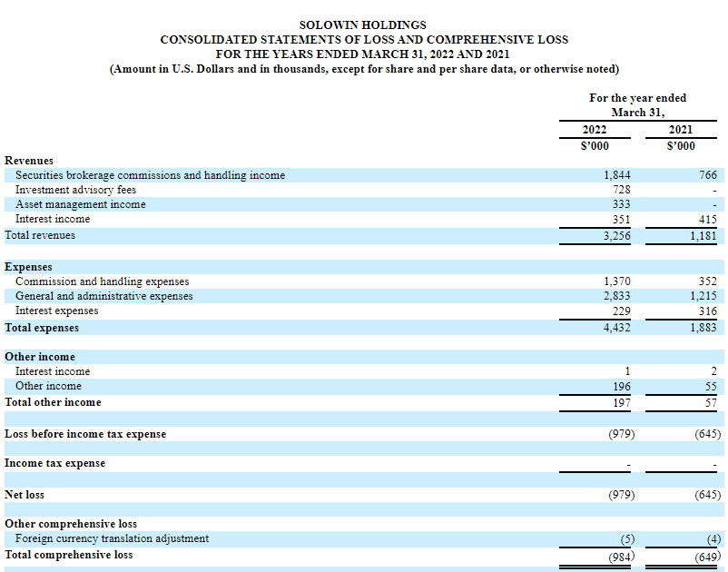
Task: Select the 'Commission and handling expenses' label
Action: (x=103, y=281)
